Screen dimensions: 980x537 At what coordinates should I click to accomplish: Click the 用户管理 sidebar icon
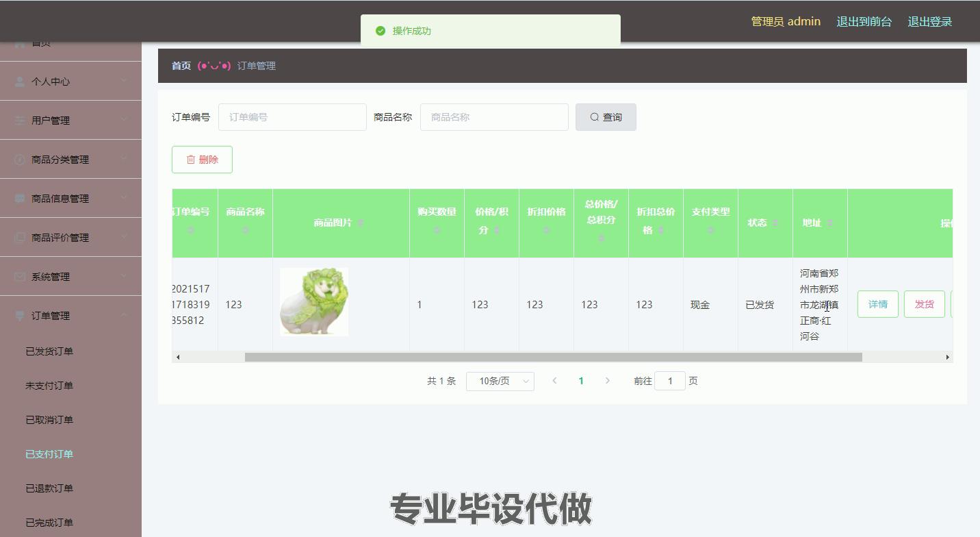[x=19, y=121]
